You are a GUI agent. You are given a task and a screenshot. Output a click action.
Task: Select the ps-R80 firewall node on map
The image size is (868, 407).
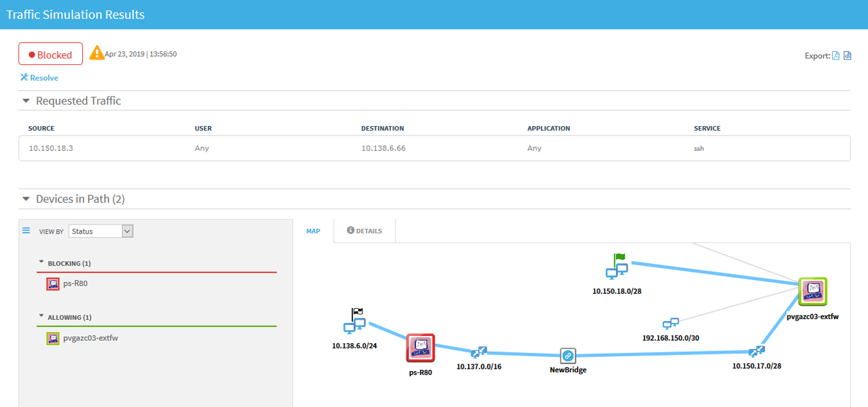(x=420, y=348)
